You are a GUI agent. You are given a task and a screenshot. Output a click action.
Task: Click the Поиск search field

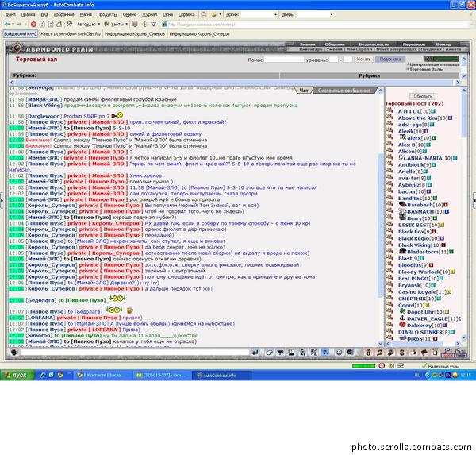coord(283,60)
